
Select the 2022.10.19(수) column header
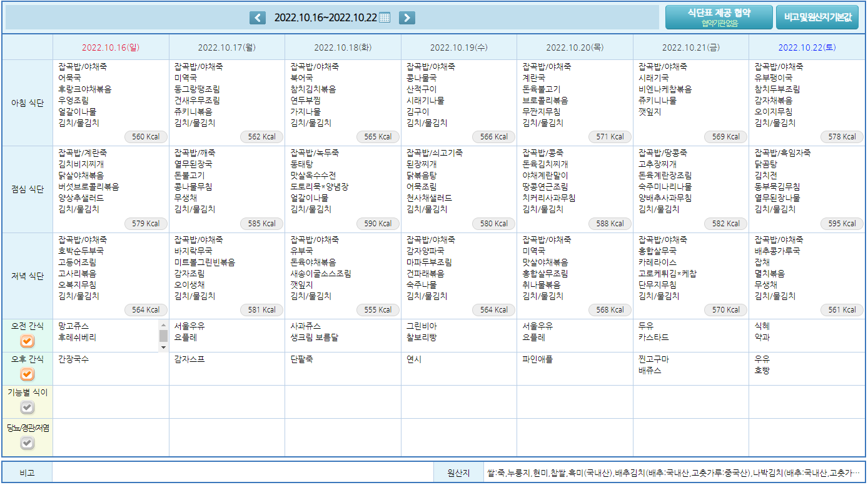coord(458,47)
